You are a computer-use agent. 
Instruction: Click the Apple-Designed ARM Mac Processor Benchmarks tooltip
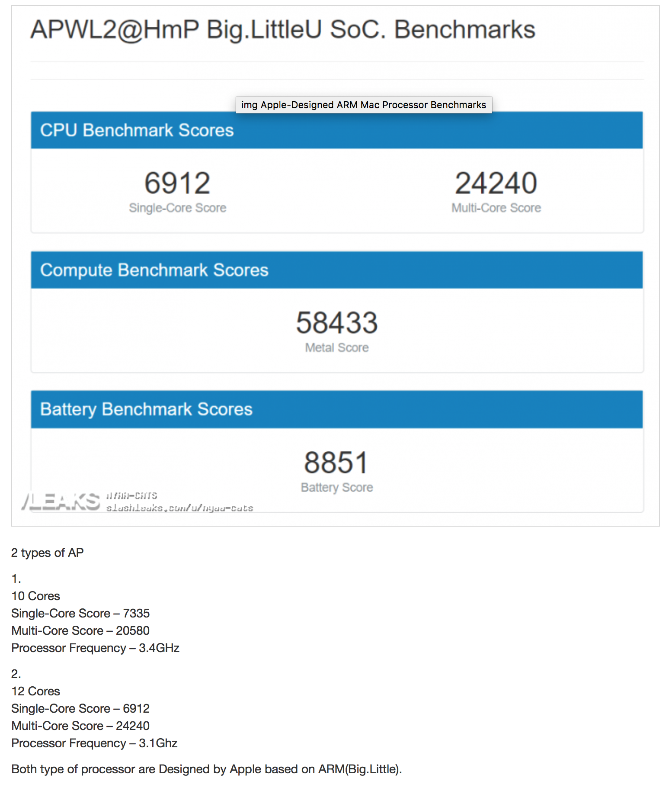pyautogui.click(x=364, y=105)
